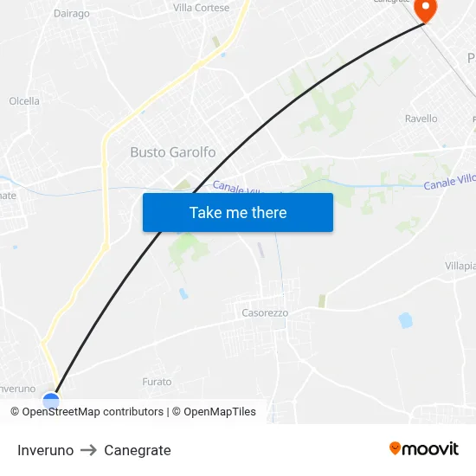Click the Canegrate destination title text
The image size is (476, 476).
[x=138, y=450]
